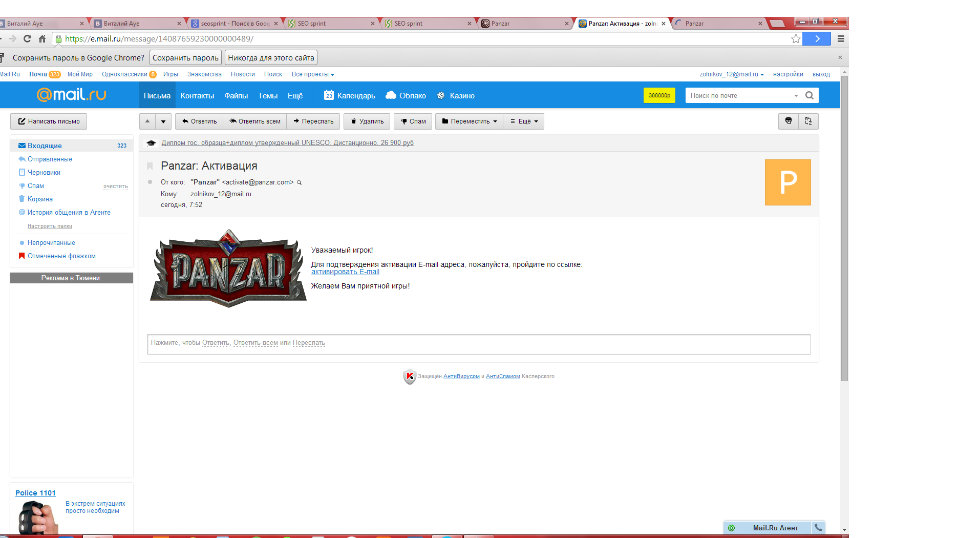Mark message unread with the grey dot
This screenshot has width=980, height=538.
[150, 182]
